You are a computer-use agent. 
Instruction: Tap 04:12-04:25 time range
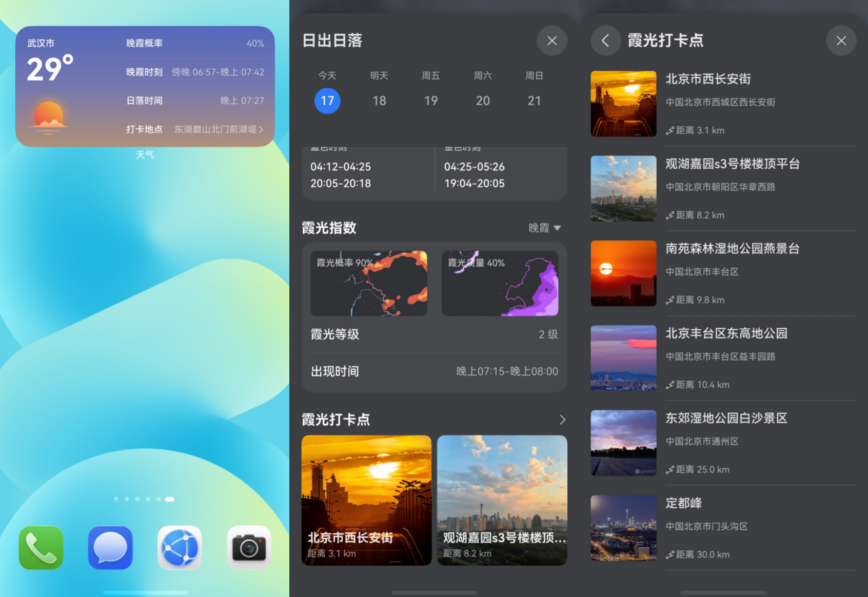coord(341,167)
